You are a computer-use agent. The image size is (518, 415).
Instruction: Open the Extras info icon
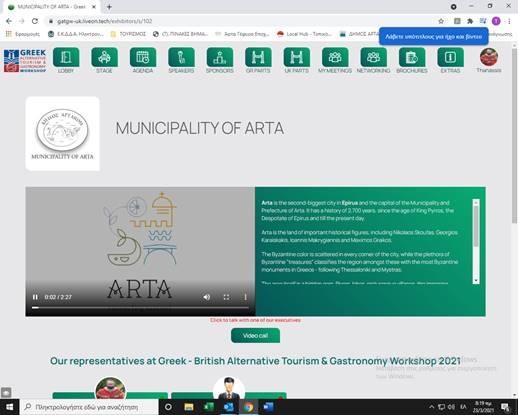click(450, 57)
